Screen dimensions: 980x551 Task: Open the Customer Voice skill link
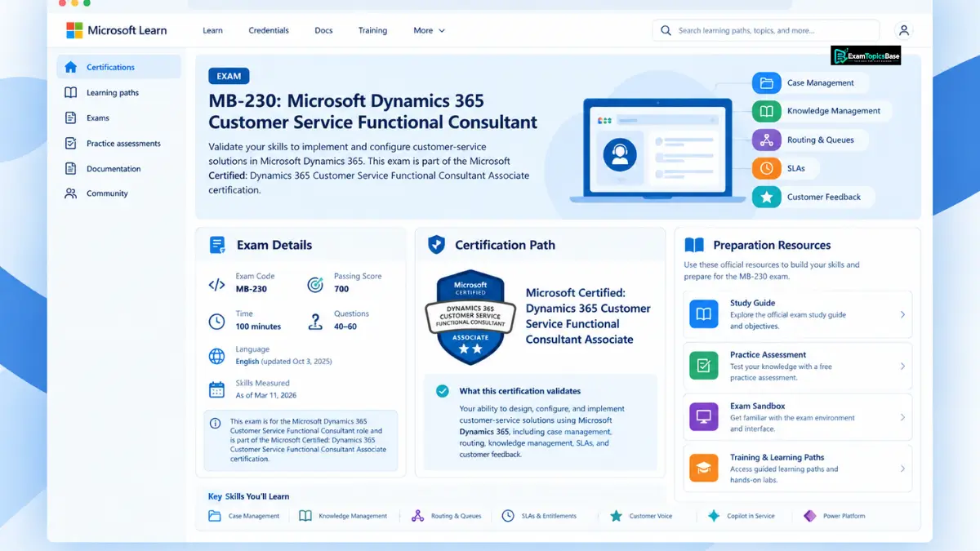pos(641,516)
